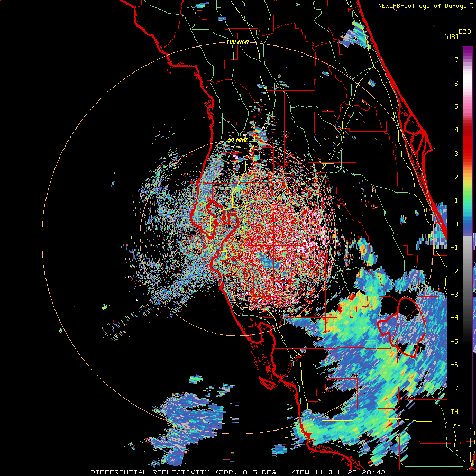The height and width of the screenshot is (476, 476).
Task: Click the DZD color scale title
Action: click(465, 32)
